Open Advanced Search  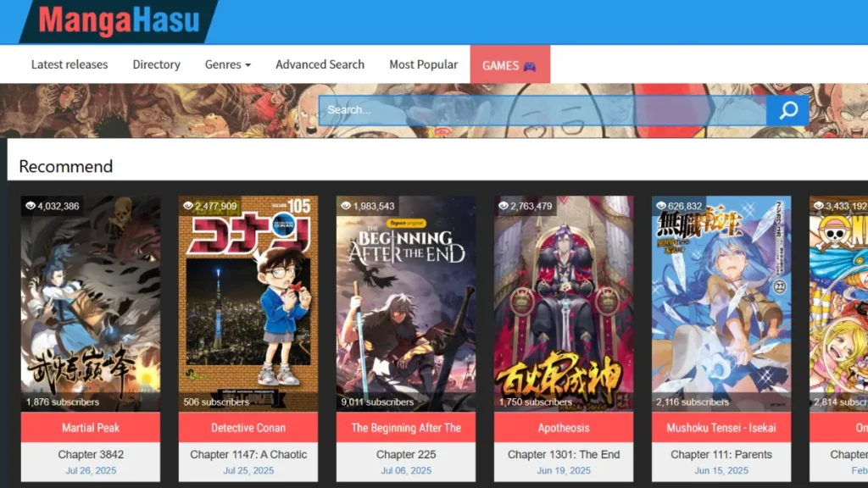pyautogui.click(x=320, y=64)
